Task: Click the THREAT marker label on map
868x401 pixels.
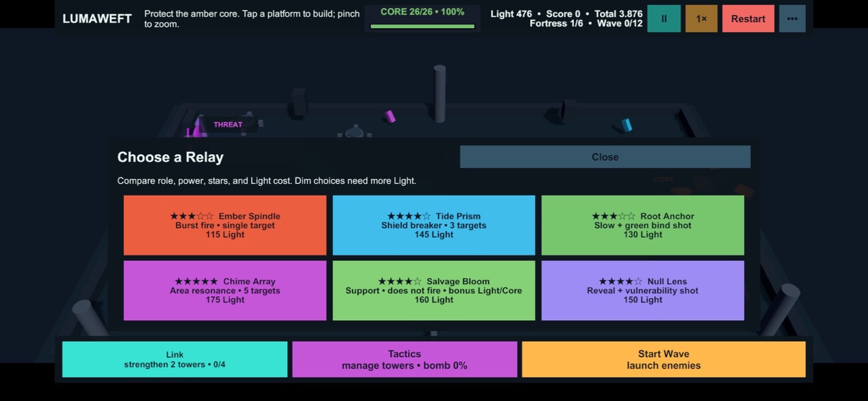Action: coord(228,124)
